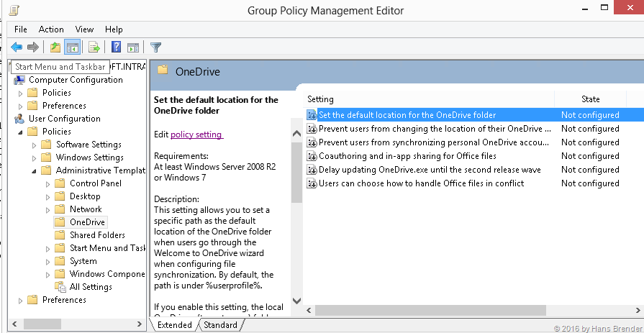Expand the Windows Settings tree node
The height and width of the screenshot is (333, 644).
point(34,158)
